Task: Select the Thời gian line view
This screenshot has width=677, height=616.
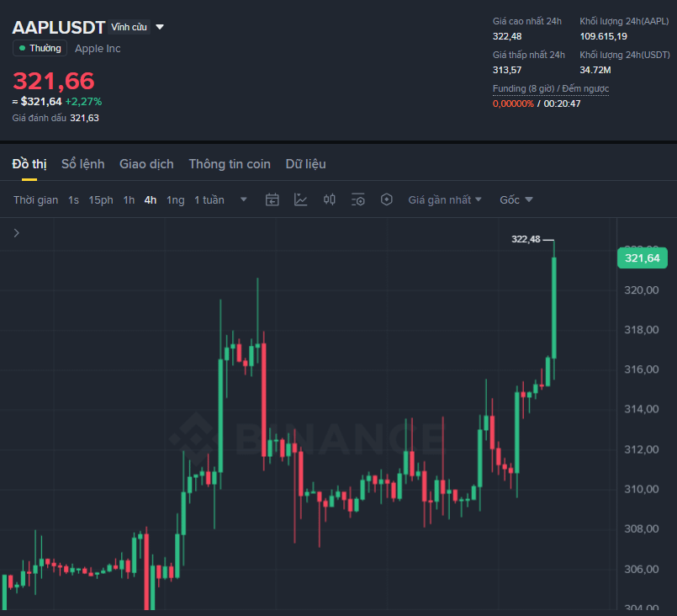Action: 35,200
